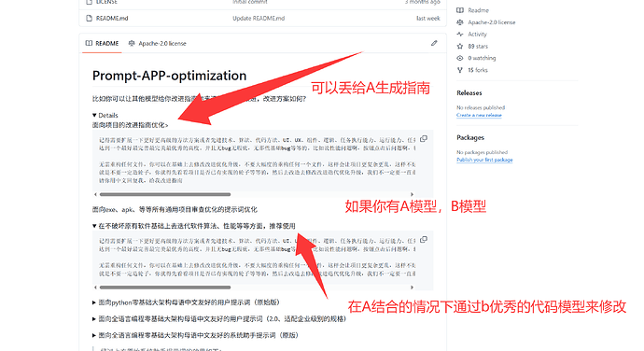Edit README with the pencil icon

click(434, 43)
